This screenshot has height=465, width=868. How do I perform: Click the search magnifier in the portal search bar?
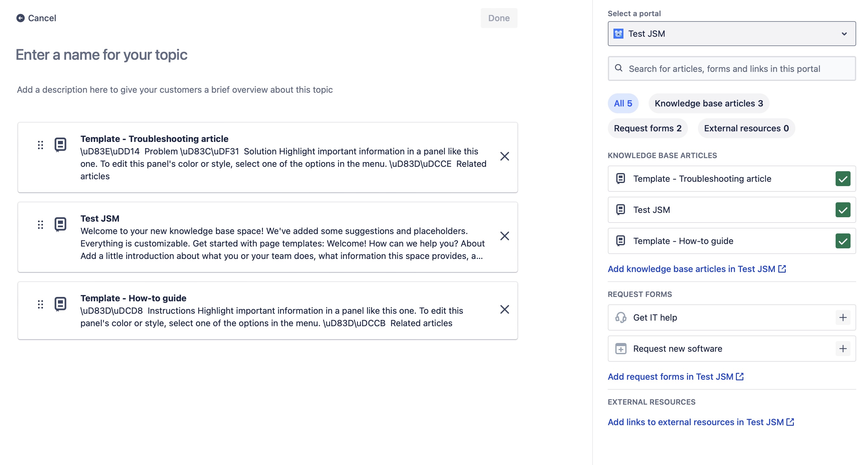(x=619, y=68)
